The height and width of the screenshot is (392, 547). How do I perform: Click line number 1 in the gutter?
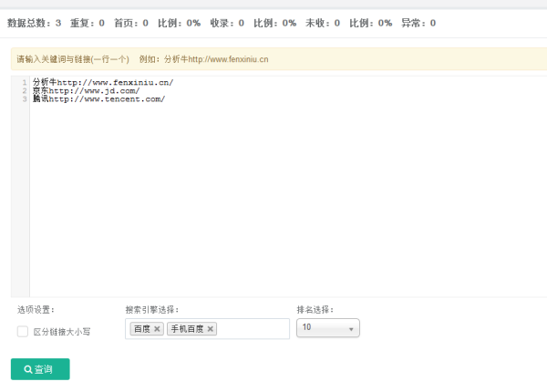tap(25, 83)
